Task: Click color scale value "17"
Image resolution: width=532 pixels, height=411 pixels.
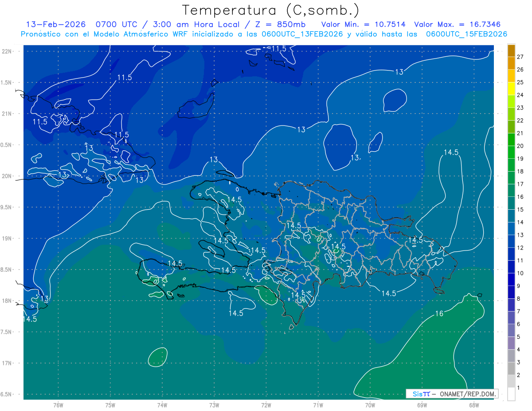Action: [520, 184]
